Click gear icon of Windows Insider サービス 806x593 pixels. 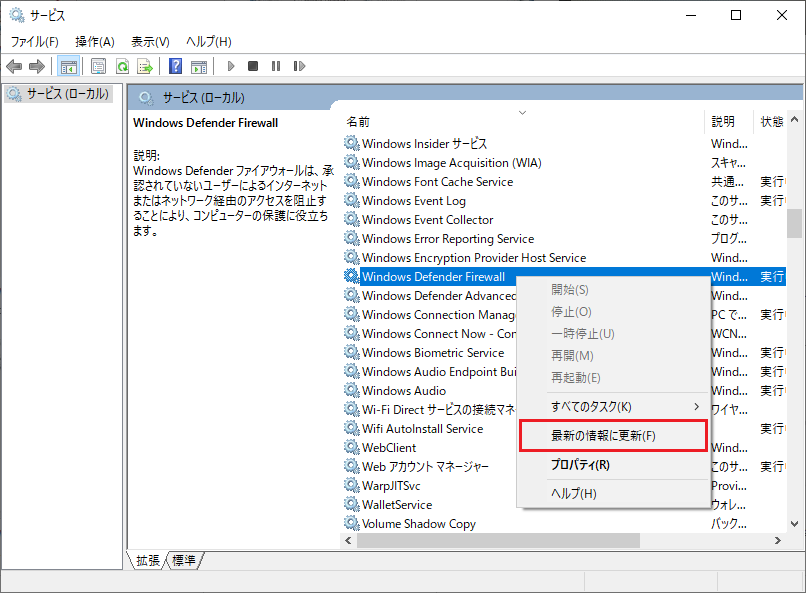tap(352, 143)
